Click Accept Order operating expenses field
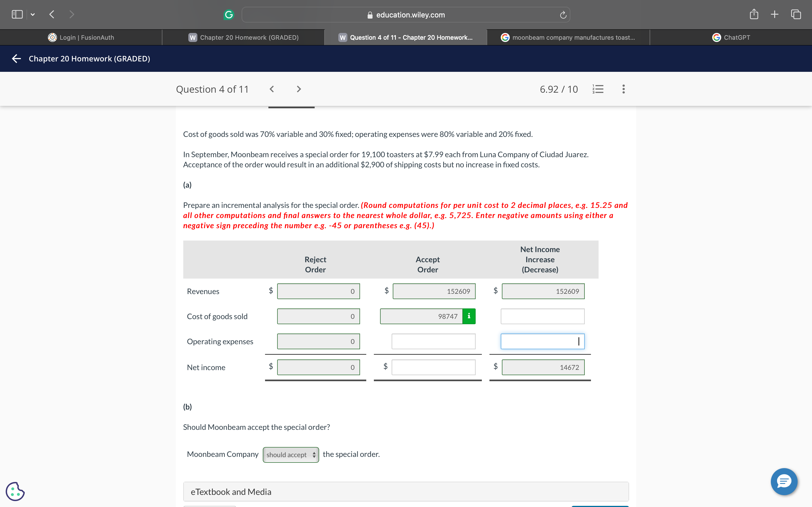Screen dimensions: 812x507 (433, 341)
